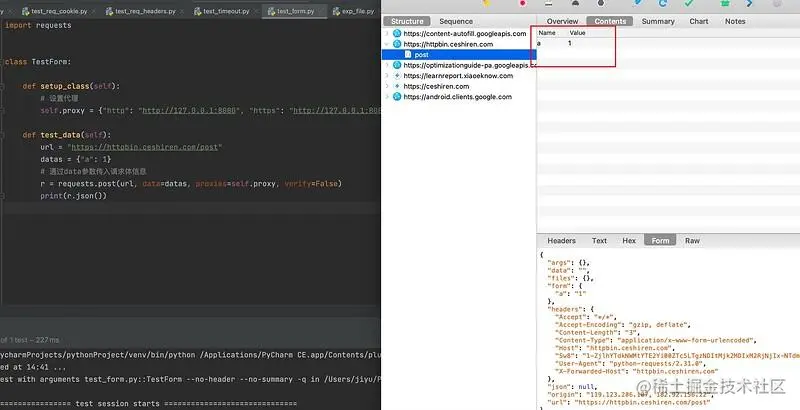Image resolution: width=800 pixels, height=410 pixels.
Task: Click the https://httpbin.ceshiren.com/post URL in code
Action: (x=144, y=147)
